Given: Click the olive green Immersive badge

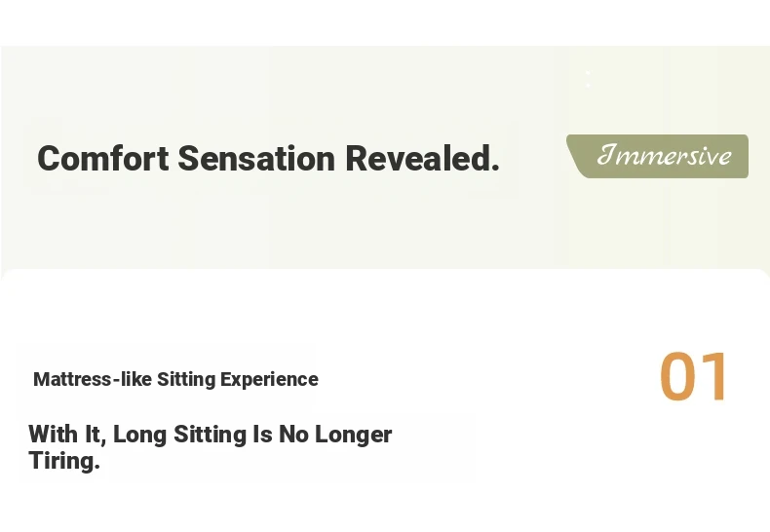Looking at the screenshot, I should 658,156.
